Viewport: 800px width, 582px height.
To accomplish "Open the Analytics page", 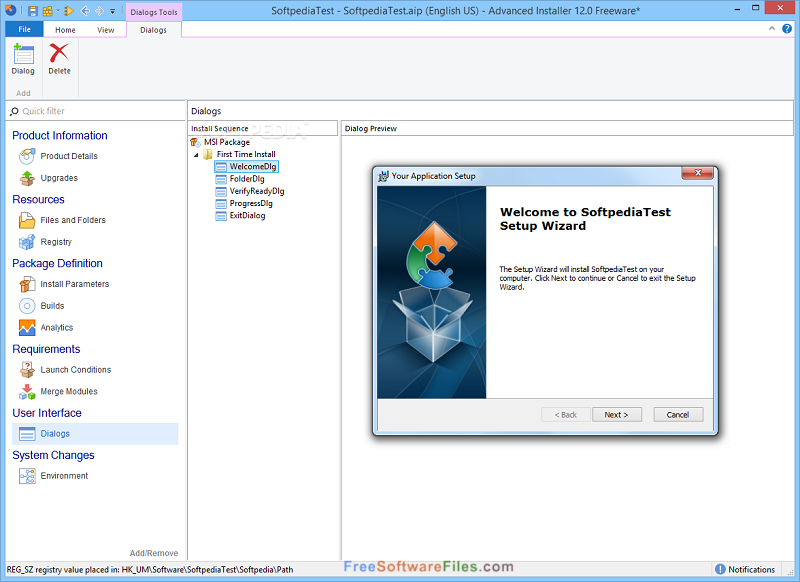I will coord(57,327).
